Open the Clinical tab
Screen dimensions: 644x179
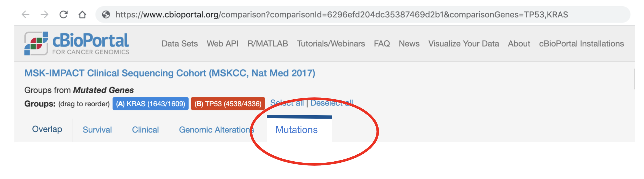point(145,130)
